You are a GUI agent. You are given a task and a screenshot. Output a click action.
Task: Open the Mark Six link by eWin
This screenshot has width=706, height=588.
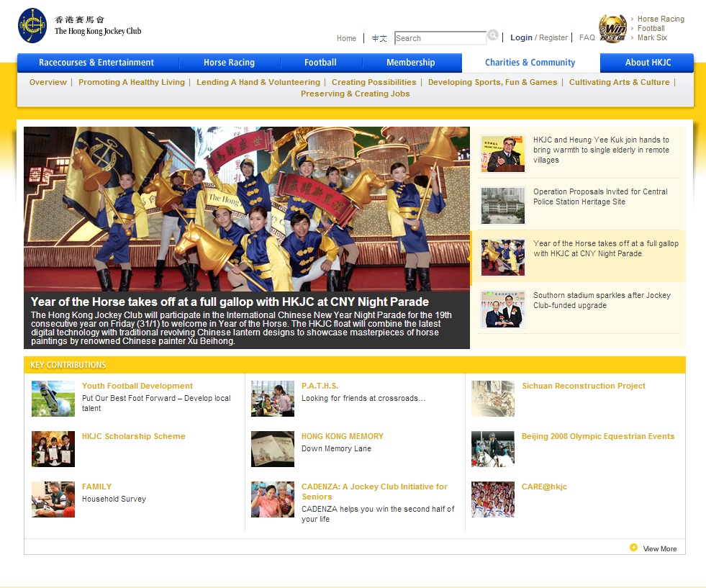[x=652, y=37]
